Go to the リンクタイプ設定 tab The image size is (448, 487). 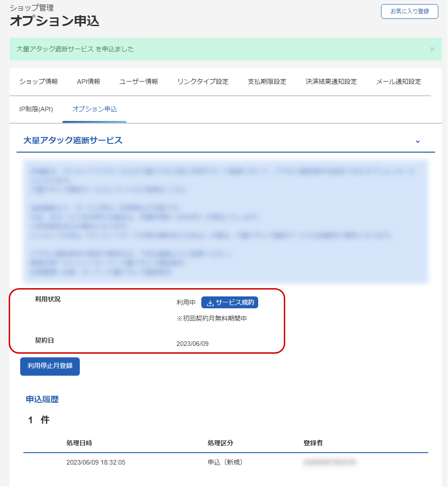[x=203, y=82]
